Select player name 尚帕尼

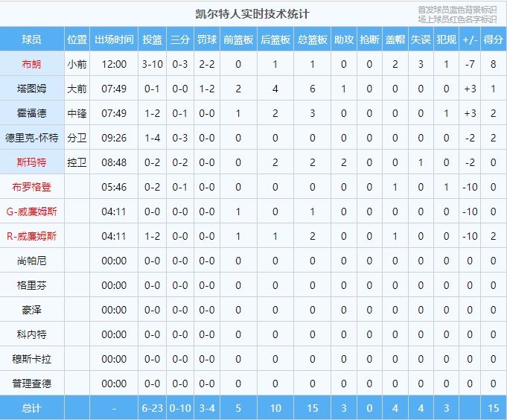tap(32, 261)
